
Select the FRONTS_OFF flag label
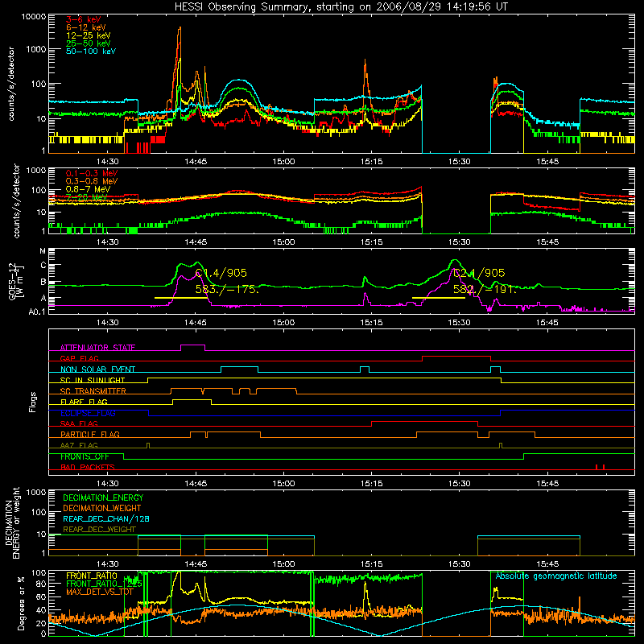coord(85,456)
